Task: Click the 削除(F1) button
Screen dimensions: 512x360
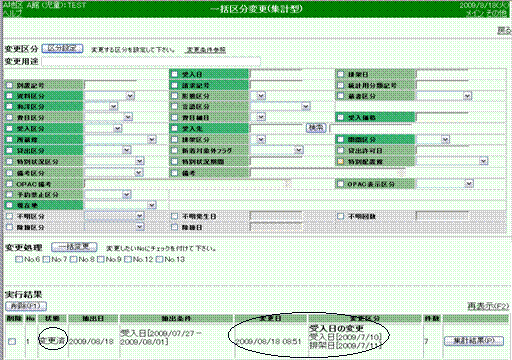Action: (26, 306)
